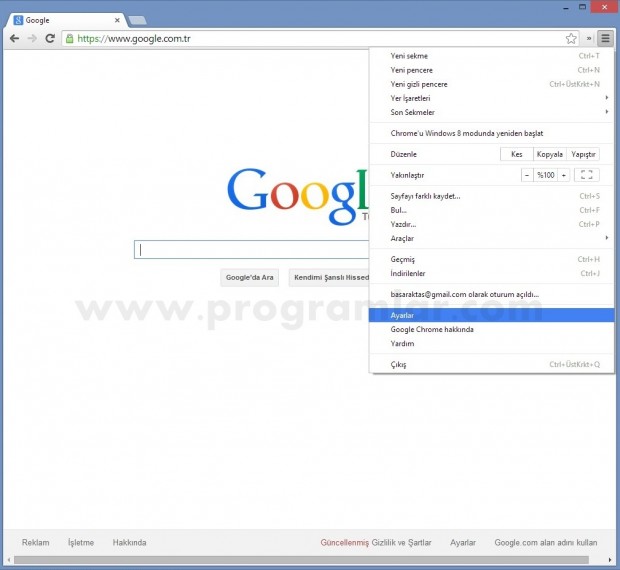
Task: Expand the Araçlar submenu
Action: pyautogui.click(x=491, y=238)
